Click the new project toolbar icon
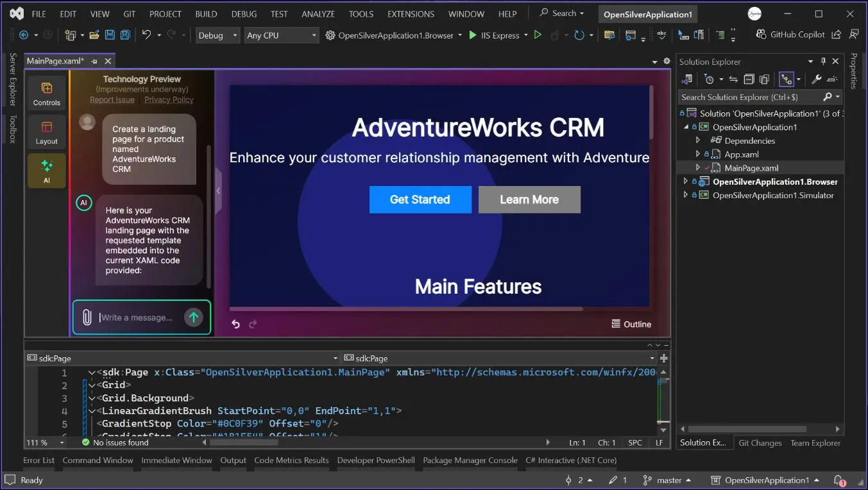 click(x=70, y=35)
